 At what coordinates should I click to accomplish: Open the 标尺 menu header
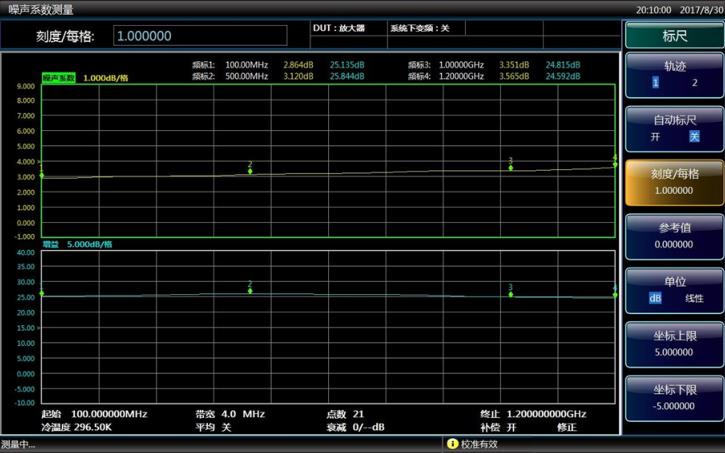(x=674, y=35)
